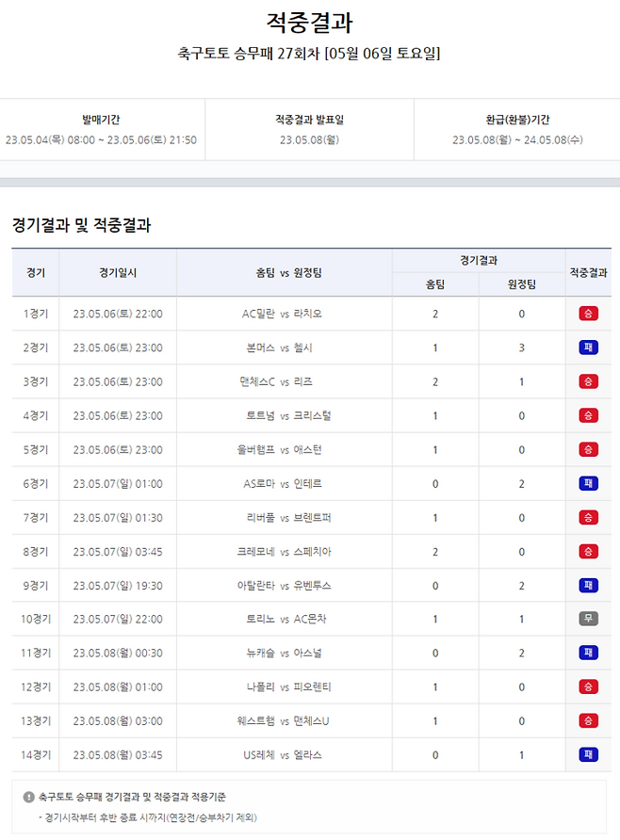Click the 발매기간 label
620x840 pixels.
(101, 120)
